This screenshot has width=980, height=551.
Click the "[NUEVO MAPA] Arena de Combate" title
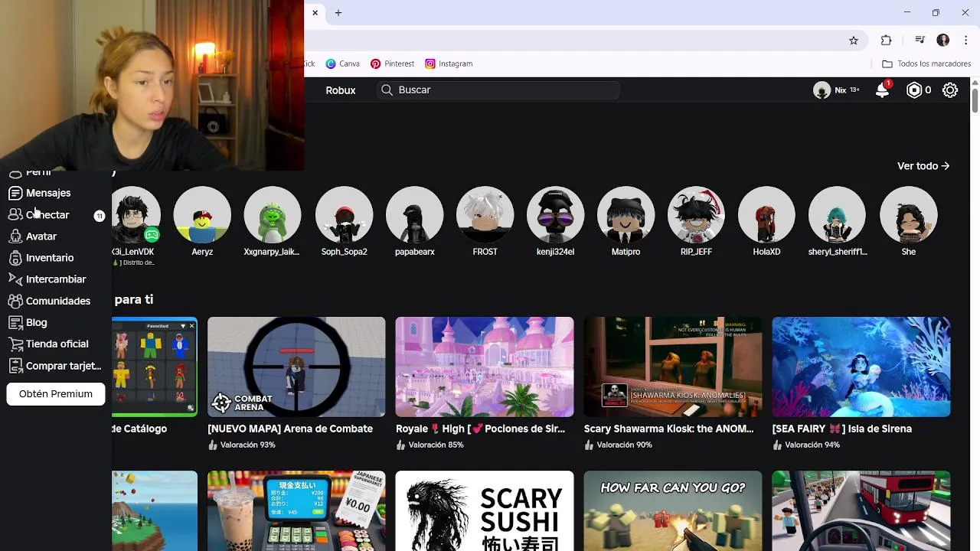coord(290,429)
